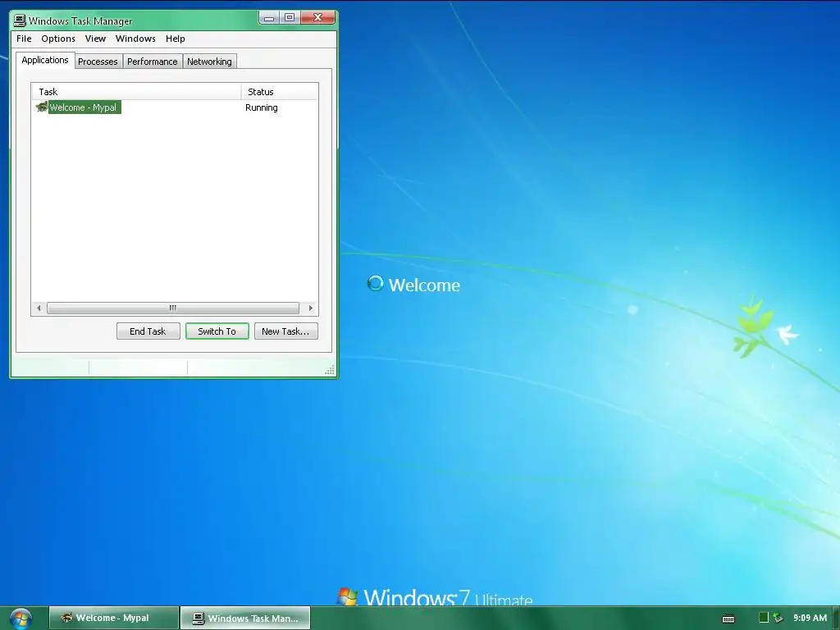Open the View menu
This screenshot has height=630, width=840.
(x=95, y=39)
